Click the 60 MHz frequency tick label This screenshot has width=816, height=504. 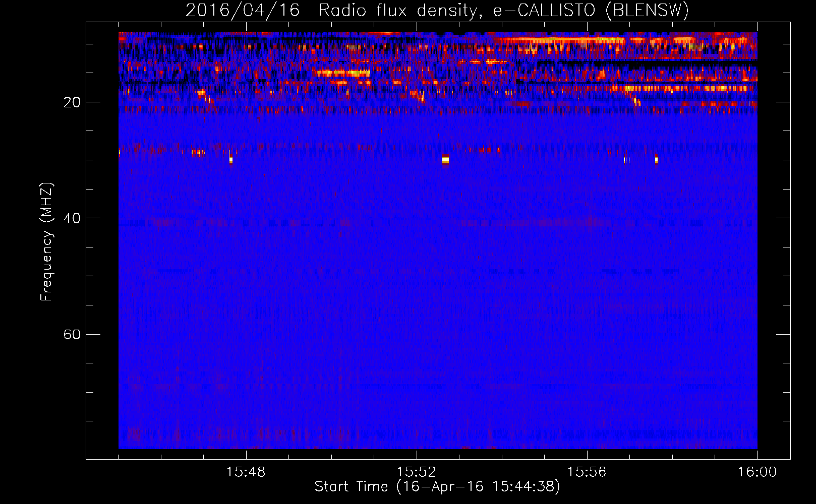pyautogui.click(x=72, y=334)
